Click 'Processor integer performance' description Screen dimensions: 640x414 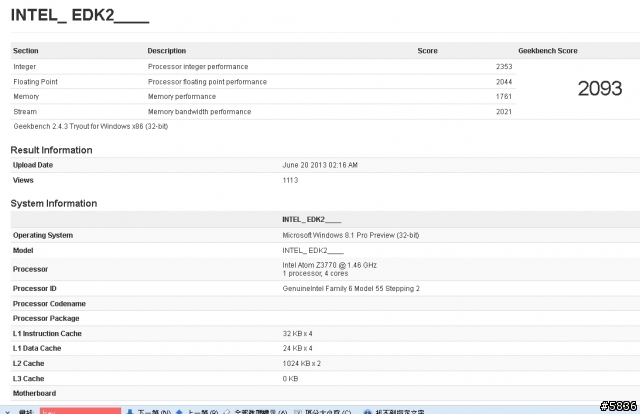198,67
